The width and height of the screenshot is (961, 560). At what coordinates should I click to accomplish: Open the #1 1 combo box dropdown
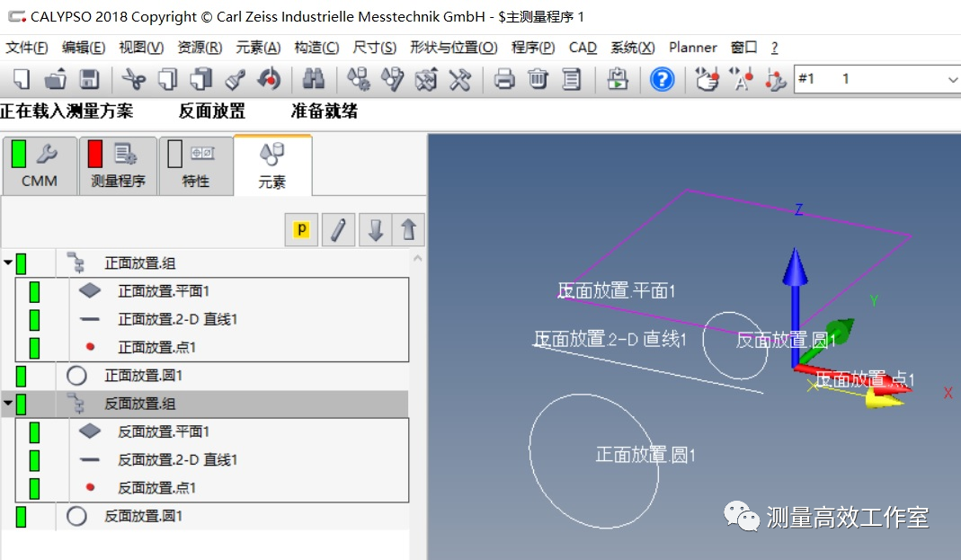[x=952, y=79]
